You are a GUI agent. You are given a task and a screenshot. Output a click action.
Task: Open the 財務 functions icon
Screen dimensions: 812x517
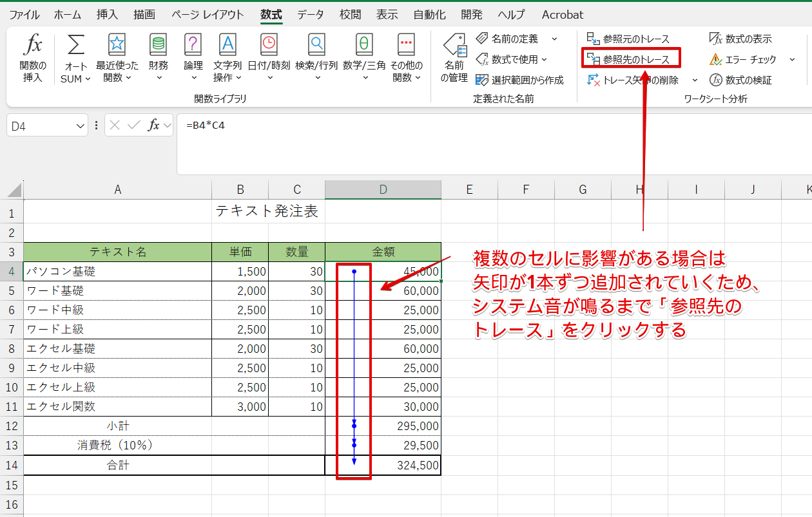click(x=158, y=45)
